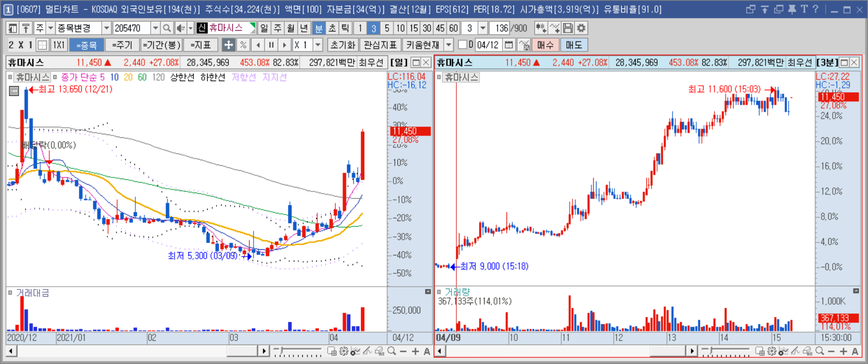
Task: Click the add candlestick chart icon
Action: (x=541, y=28)
